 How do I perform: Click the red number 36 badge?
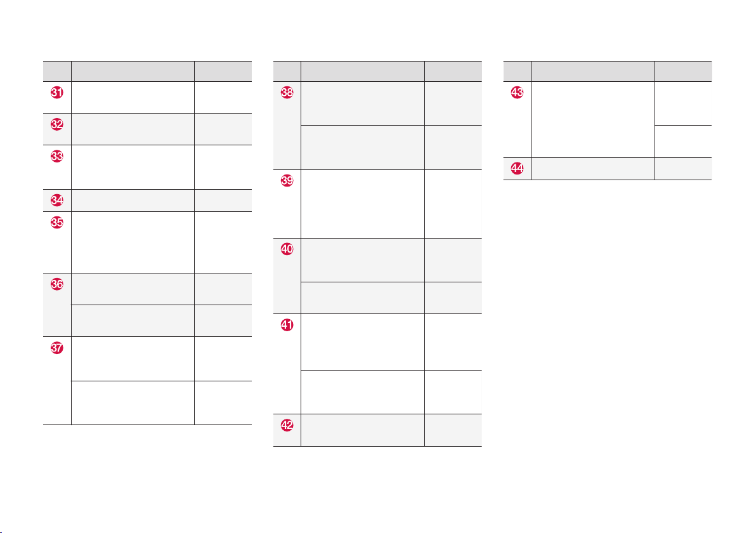(x=57, y=284)
